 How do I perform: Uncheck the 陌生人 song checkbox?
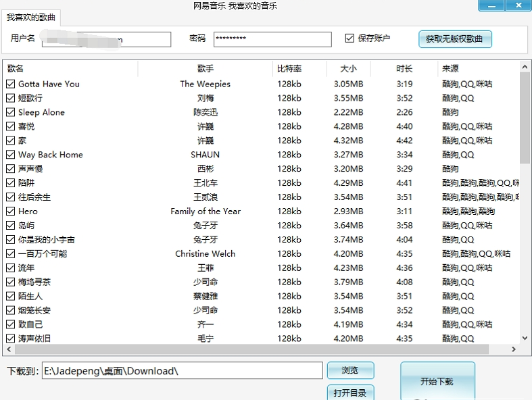(11, 296)
